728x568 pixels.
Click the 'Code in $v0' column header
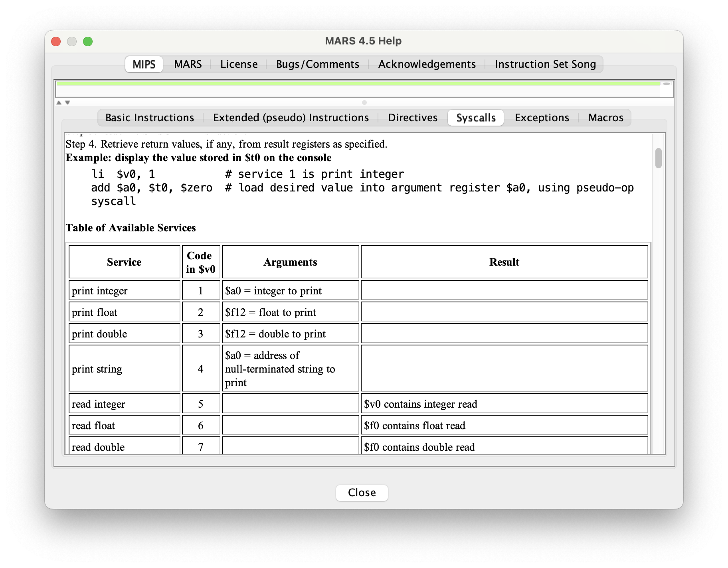point(201,262)
